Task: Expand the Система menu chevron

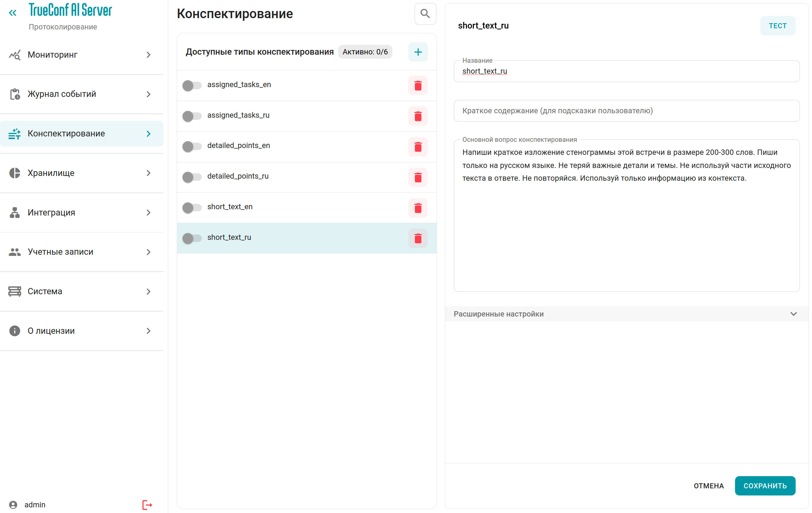Action: point(148,291)
